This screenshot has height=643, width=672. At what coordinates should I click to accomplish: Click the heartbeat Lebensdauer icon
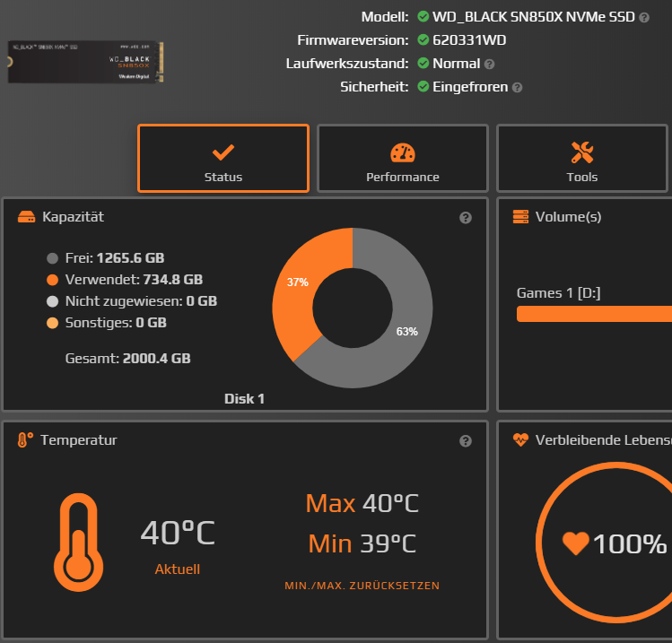point(520,440)
